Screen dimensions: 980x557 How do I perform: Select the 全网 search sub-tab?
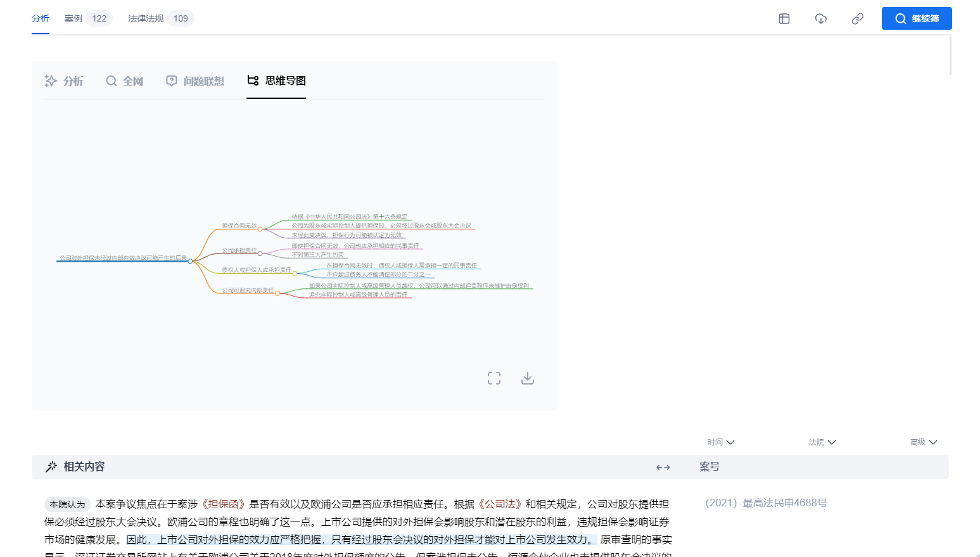[x=125, y=81]
